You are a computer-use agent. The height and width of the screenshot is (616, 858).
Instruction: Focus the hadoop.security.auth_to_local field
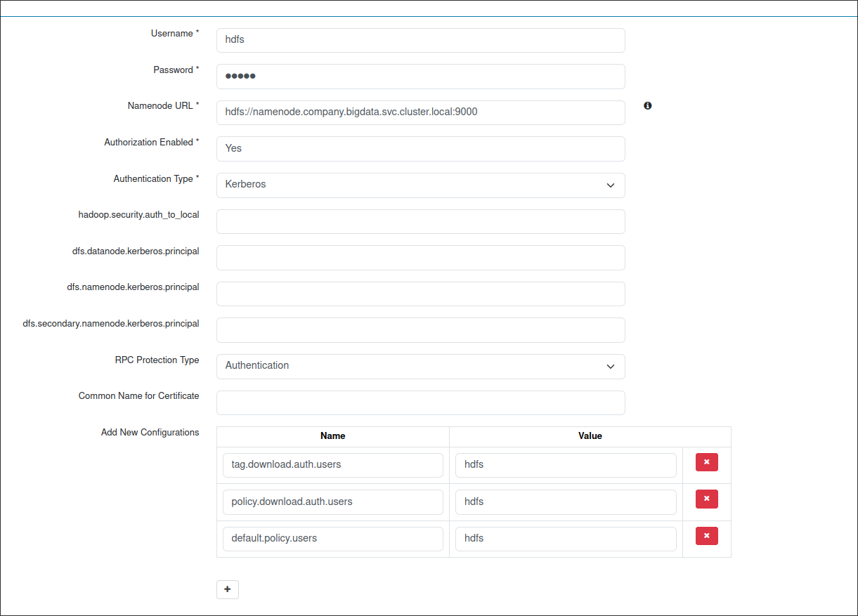click(x=420, y=221)
